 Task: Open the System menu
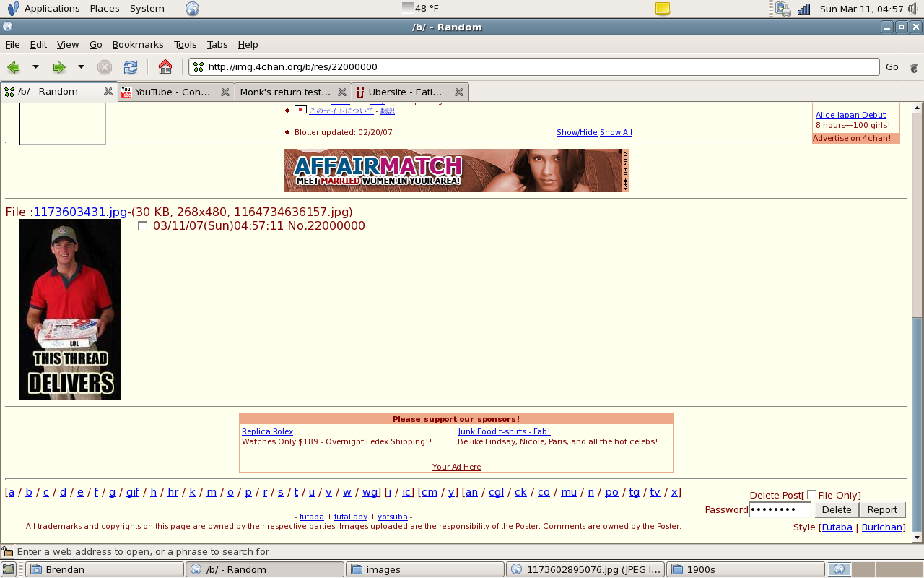point(147,9)
